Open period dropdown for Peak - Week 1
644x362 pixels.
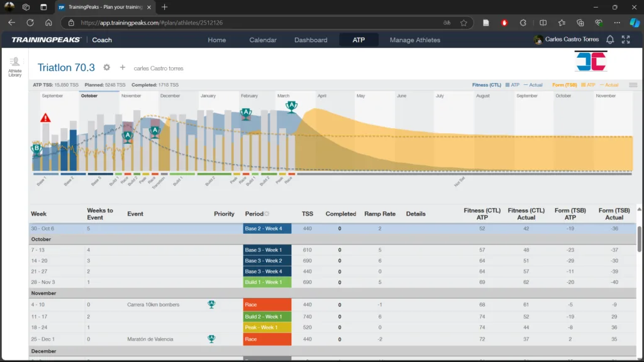coord(267,327)
